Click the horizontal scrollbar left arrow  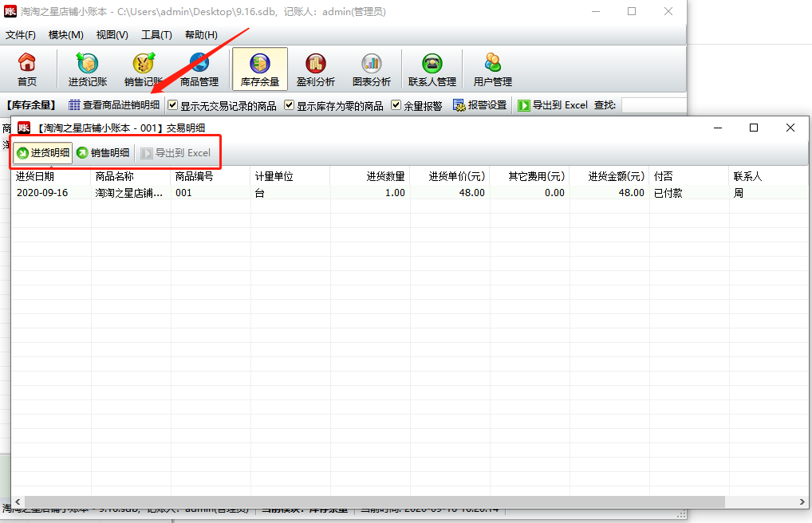[x=18, y=501]
